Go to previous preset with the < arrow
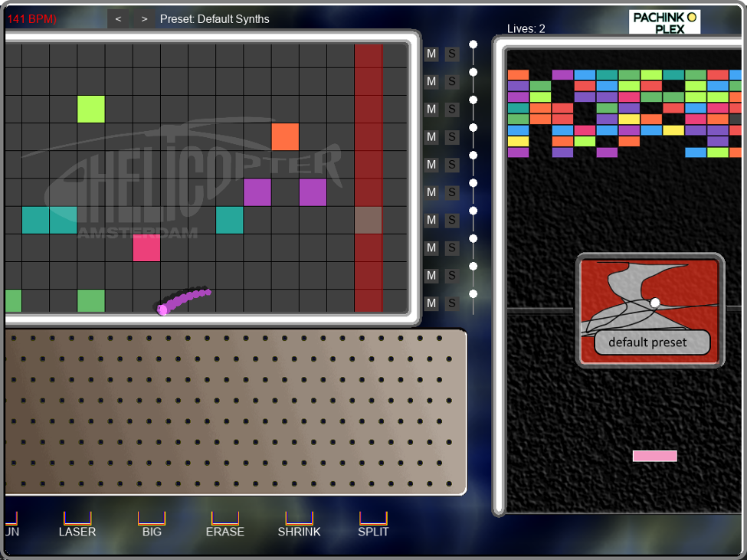The width and height of the screenshot is (747, 560). point(118,19)
